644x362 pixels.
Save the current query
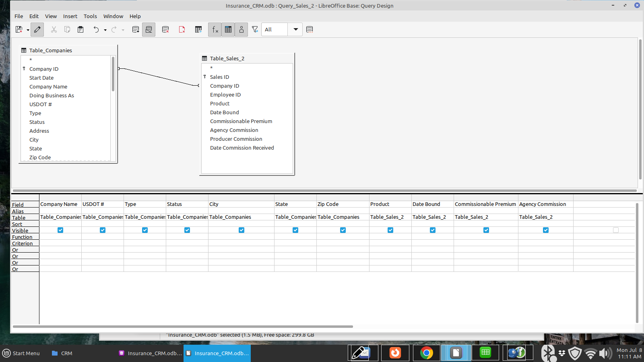click(19, 29)
